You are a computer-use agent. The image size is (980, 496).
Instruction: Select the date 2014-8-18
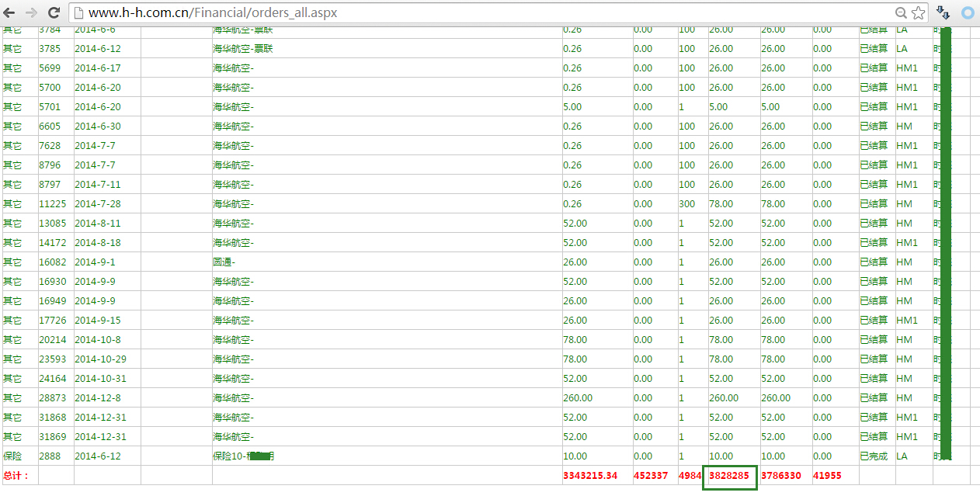click(x=98, y=242)
